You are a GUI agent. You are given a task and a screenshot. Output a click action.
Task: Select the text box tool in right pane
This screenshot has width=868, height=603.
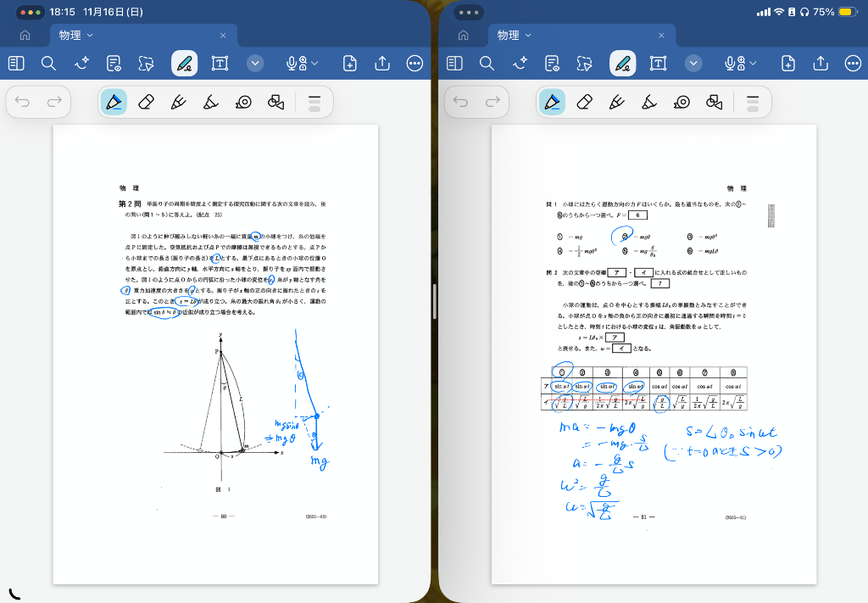tap(658, 64)
